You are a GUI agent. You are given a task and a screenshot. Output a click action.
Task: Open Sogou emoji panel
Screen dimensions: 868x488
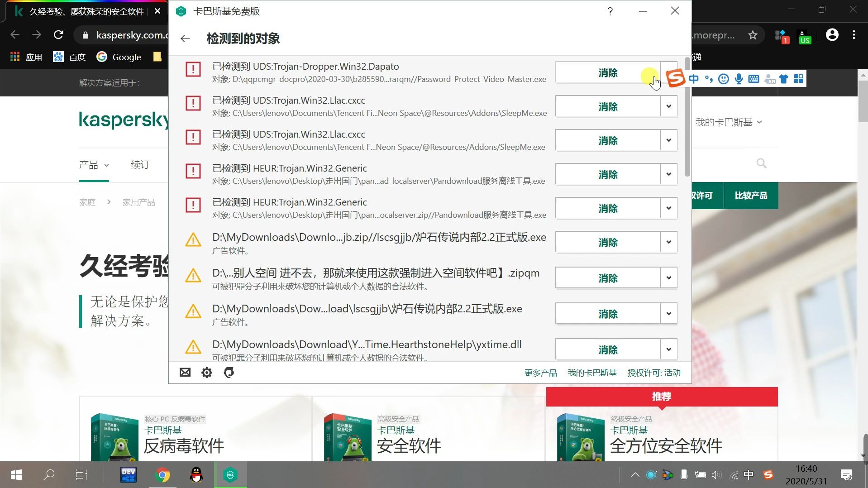[x=724, y=79]
